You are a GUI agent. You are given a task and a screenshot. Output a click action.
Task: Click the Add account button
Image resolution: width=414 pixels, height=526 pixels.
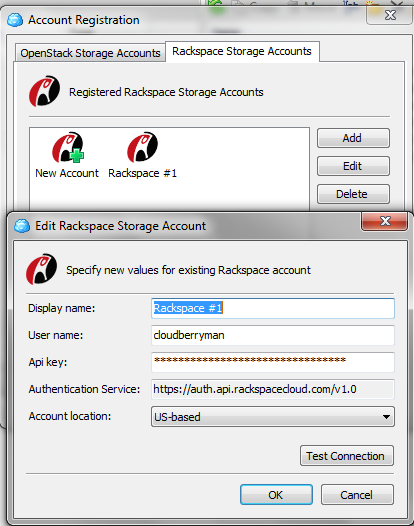[353, 138]
